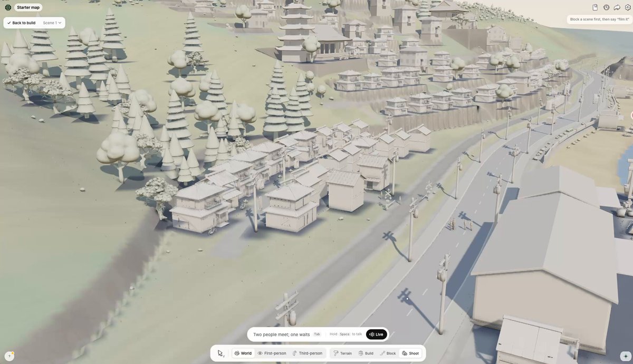Viewport: 633px width, 364px height.
Task: Select the Block tool
Action: pos(388,353)
